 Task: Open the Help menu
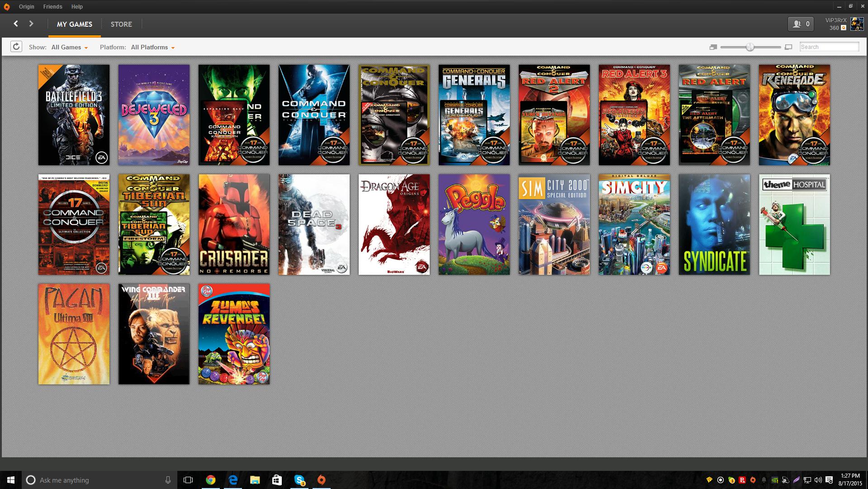tap(77, 7)
